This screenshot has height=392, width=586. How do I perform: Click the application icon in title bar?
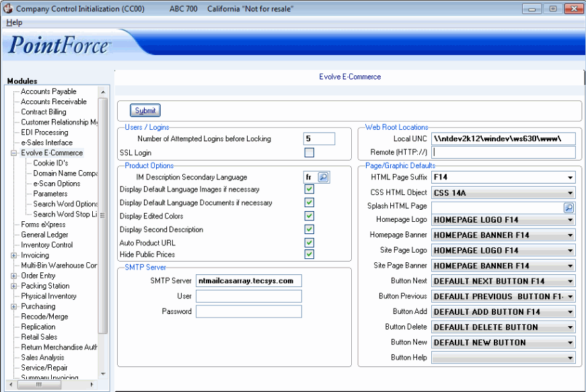8,8
